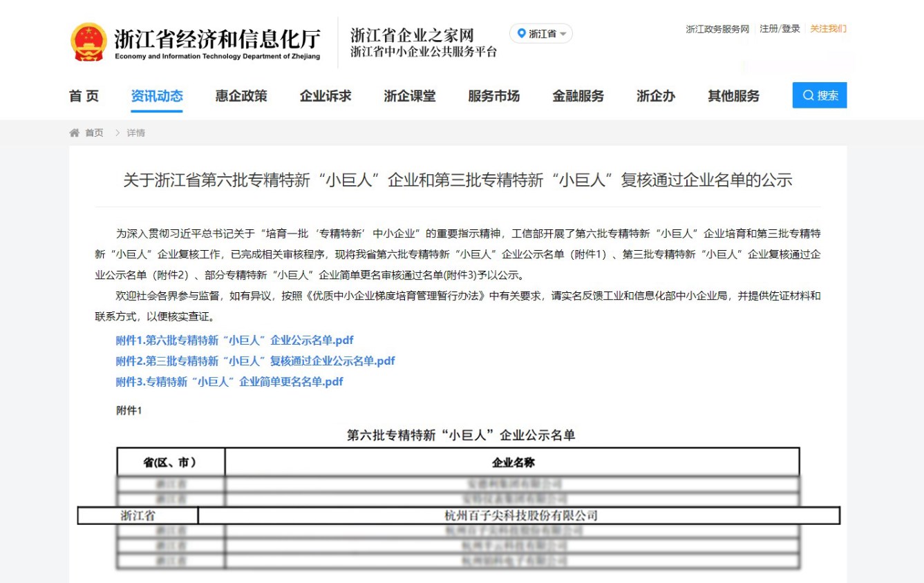Go to 惠企政策 menu item
The width and height of the screenshot is (924, 583).
tap(241, 96)
